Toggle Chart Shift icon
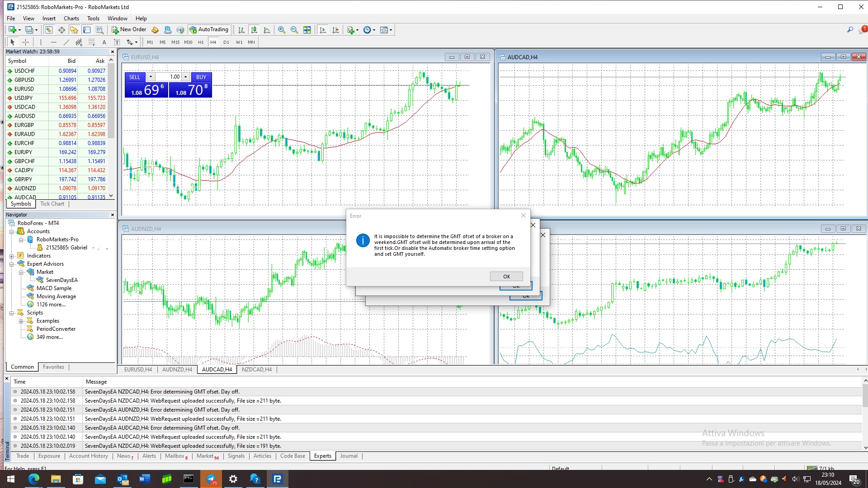Screen dimensions: 868x488 (x=335, y=30)
